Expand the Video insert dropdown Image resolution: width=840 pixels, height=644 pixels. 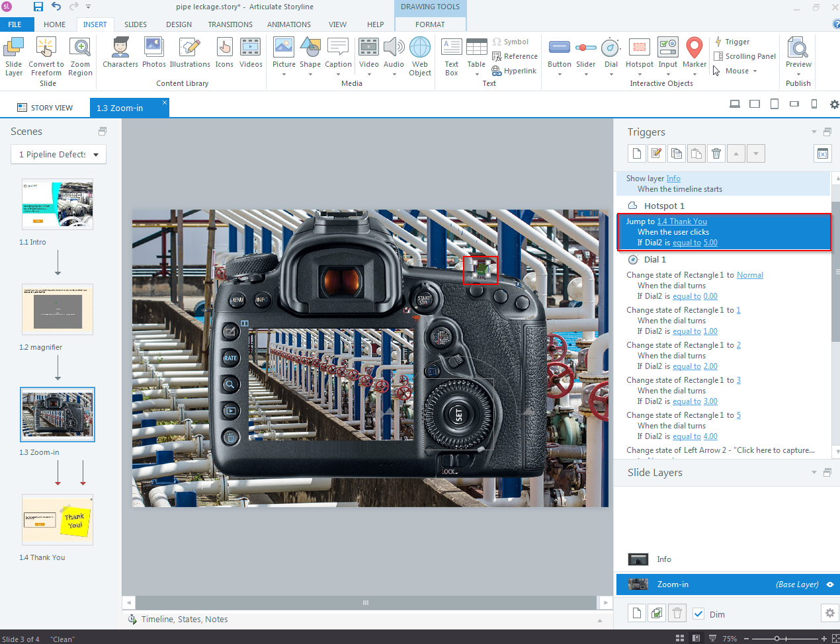pyautogui.click(x=368, y=74)
